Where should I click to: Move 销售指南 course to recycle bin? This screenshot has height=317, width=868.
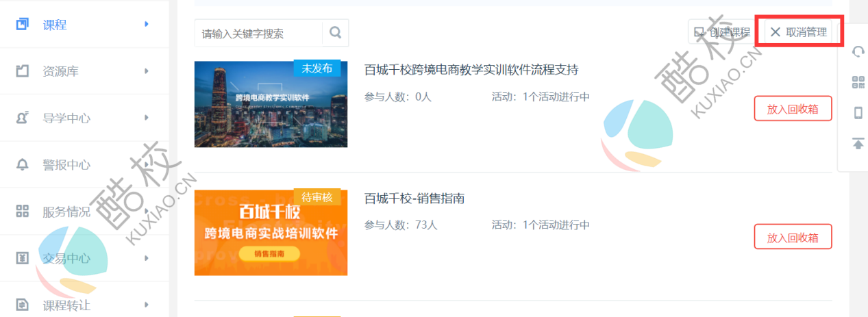(793, 237)
